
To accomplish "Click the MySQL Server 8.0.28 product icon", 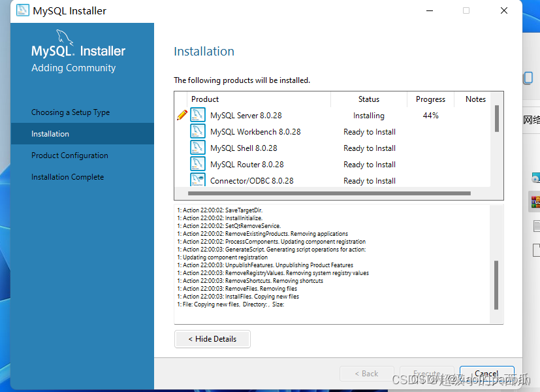I will tap(198, 115).
